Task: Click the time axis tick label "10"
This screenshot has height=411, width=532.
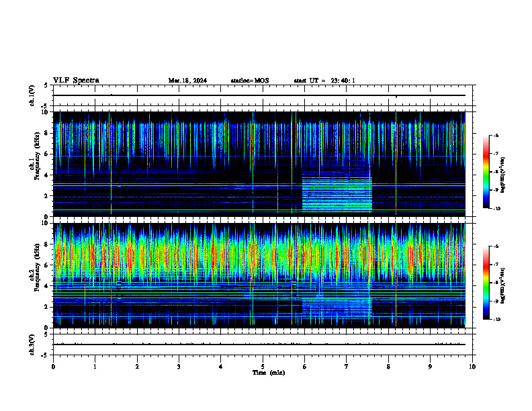Action: pos(472,366)
